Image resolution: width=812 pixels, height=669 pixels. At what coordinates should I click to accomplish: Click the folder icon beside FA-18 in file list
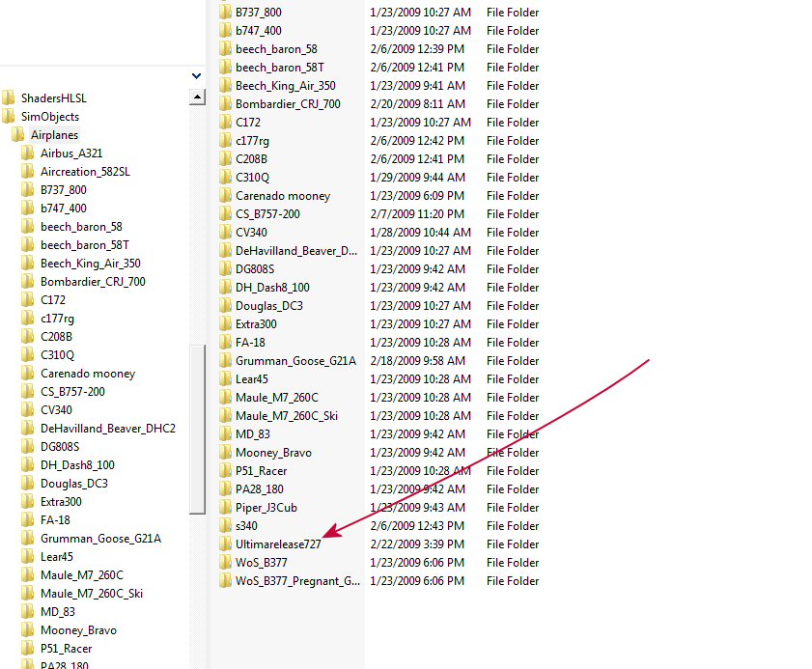click(x=225, y=342)
